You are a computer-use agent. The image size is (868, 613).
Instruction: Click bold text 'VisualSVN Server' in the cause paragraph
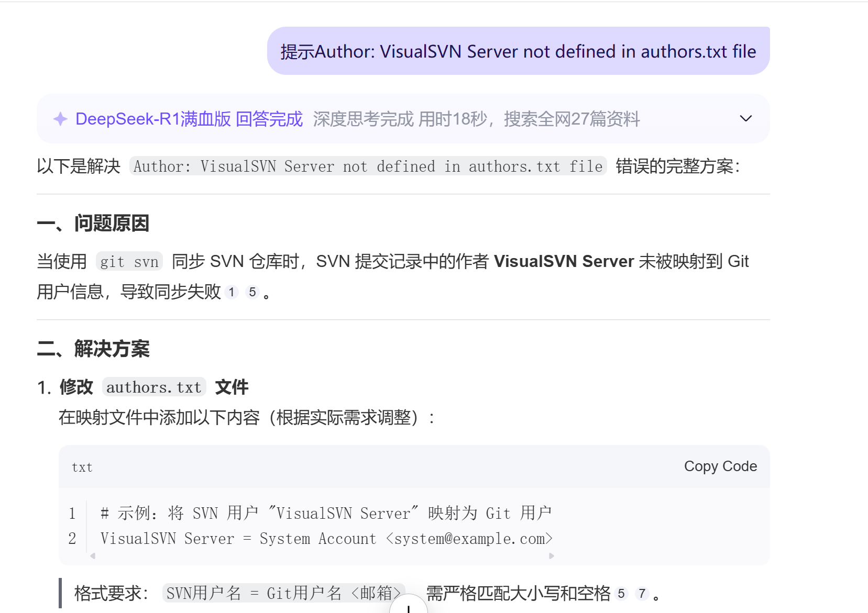[564, 261]
